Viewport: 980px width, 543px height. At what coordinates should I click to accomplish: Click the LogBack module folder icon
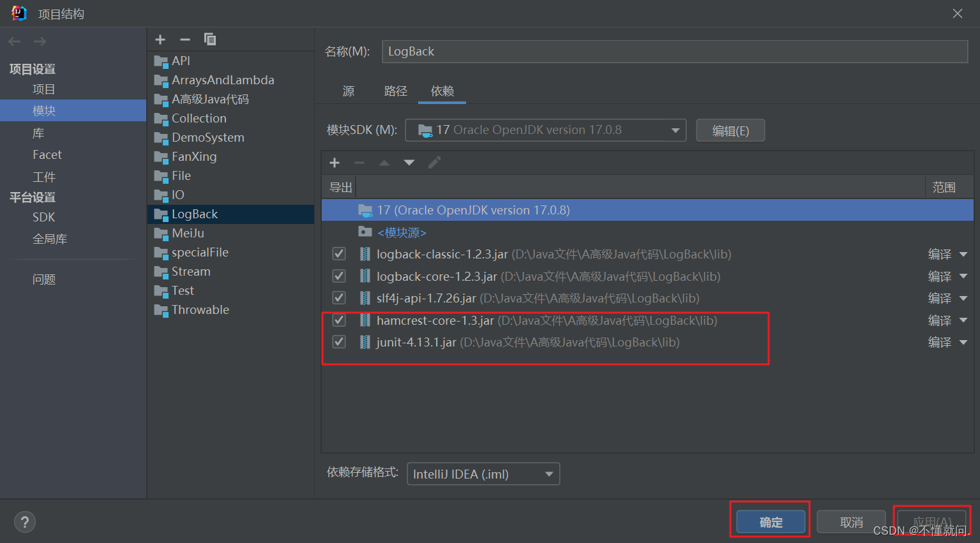[x=161, y=214]
